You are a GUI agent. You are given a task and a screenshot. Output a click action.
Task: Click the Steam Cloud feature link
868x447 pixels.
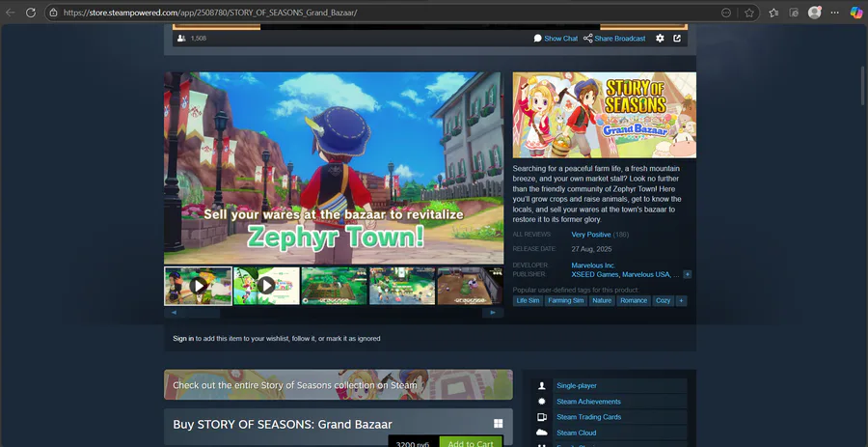click(577, 433)
